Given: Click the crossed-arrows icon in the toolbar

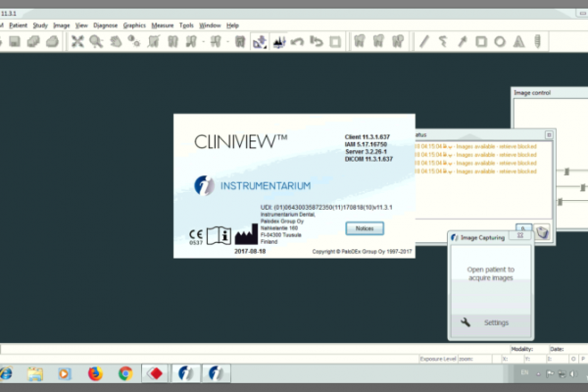Looking at the screenshot, I should (x=77, y=41).
